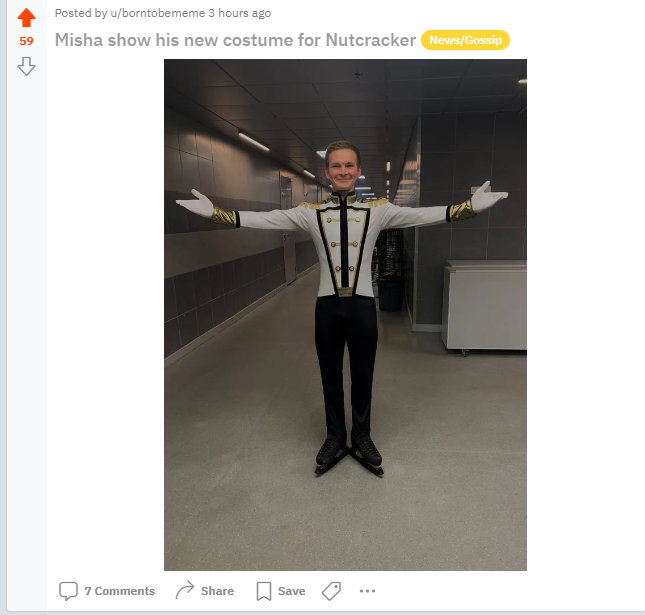Open the 7 Comments link

(x=120, y=591)
